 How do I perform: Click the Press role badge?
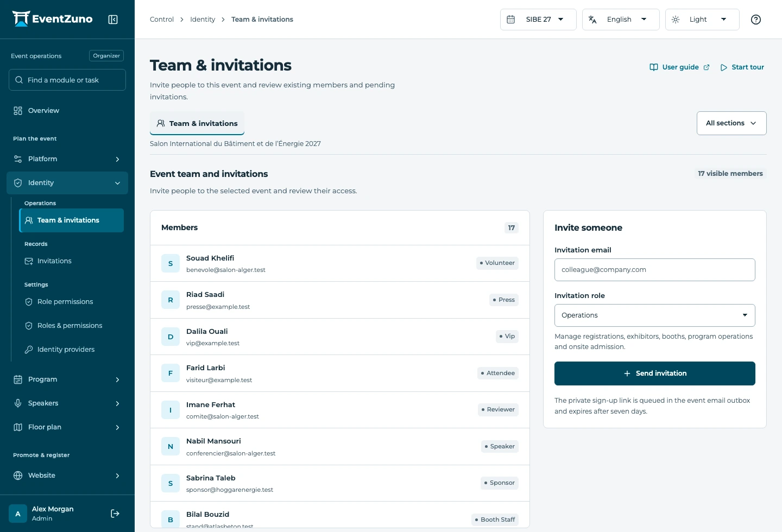504,300
